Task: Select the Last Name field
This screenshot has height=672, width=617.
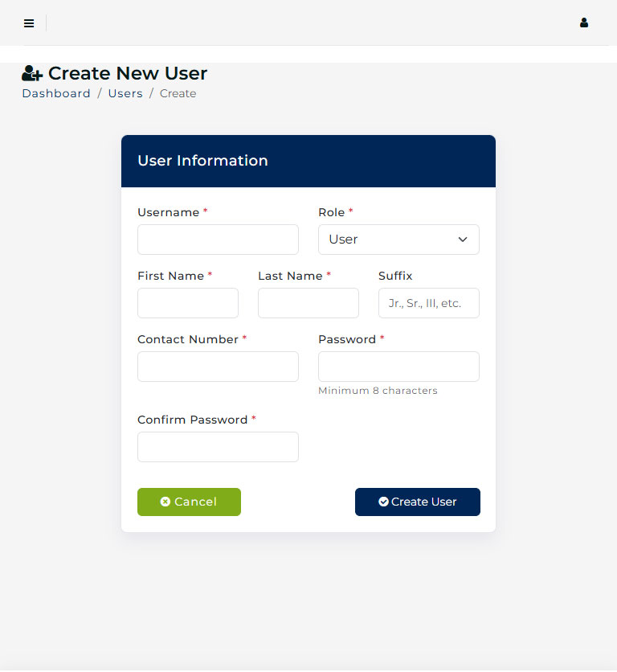Action: (308, 303)
